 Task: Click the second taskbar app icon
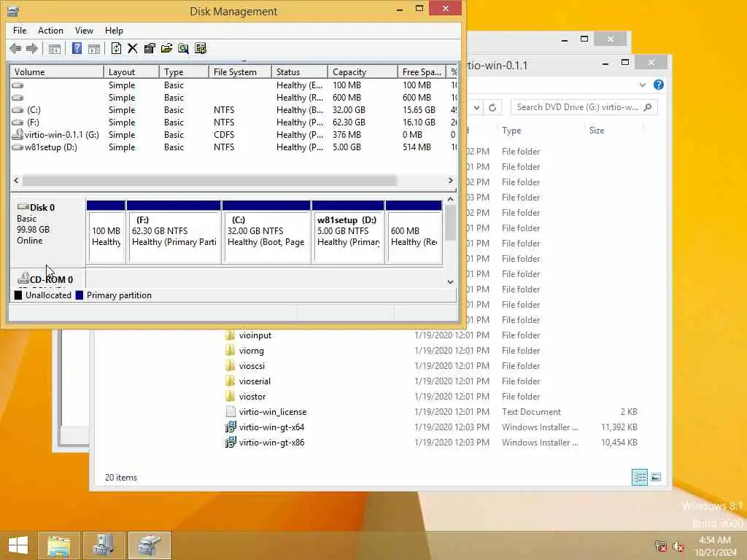[104, 545]
